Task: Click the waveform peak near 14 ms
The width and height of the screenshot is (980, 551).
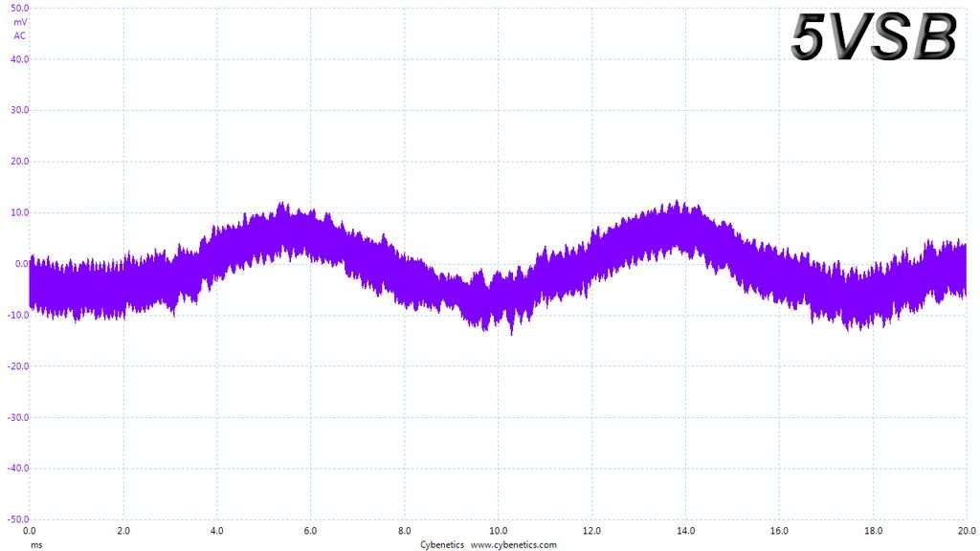Action: 678,207
